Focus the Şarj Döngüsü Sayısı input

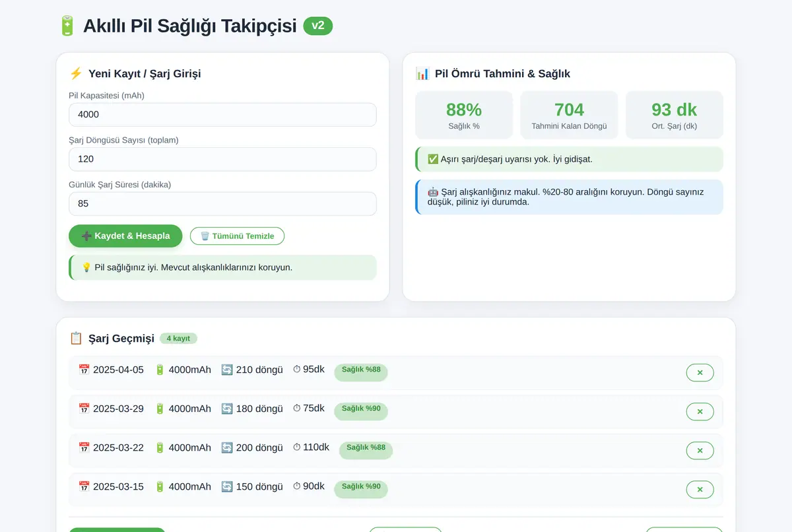click(222, 159)
